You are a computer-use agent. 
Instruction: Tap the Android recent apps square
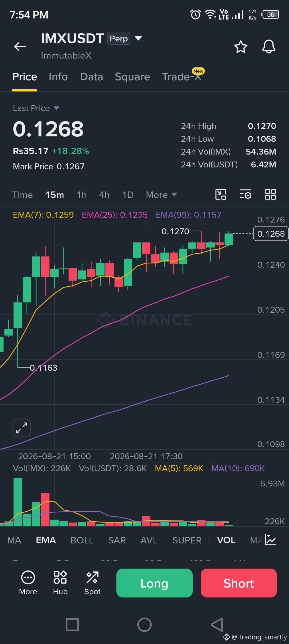point(72,625)
